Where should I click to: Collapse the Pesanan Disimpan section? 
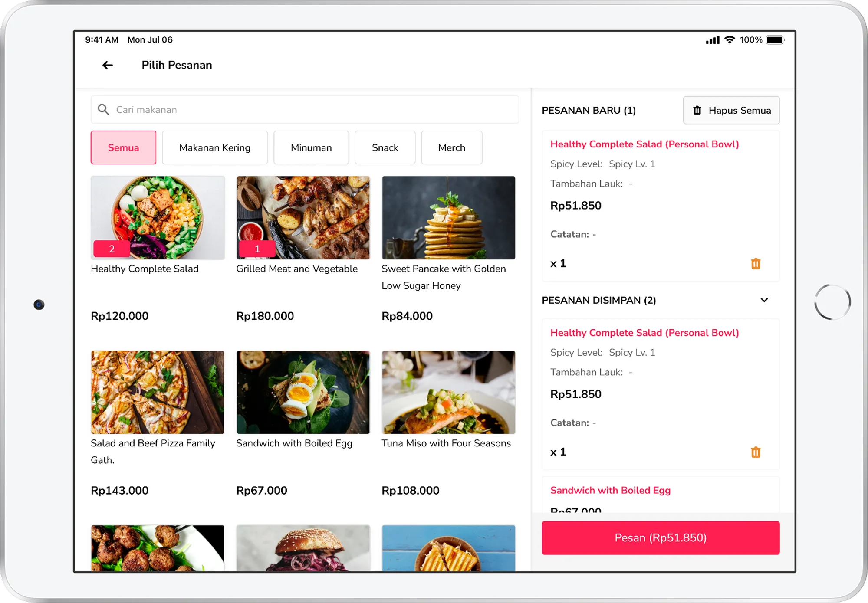(x=764, y=300)
